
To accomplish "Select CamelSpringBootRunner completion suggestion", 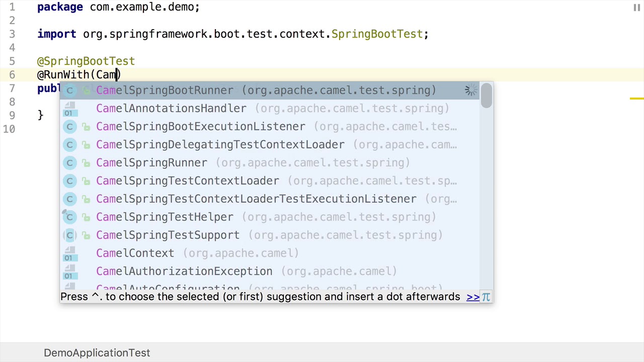I will click(270, 90).
